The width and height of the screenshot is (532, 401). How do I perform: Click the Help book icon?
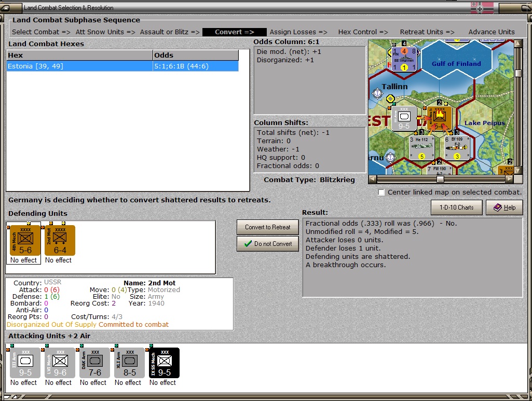[497, 208]
